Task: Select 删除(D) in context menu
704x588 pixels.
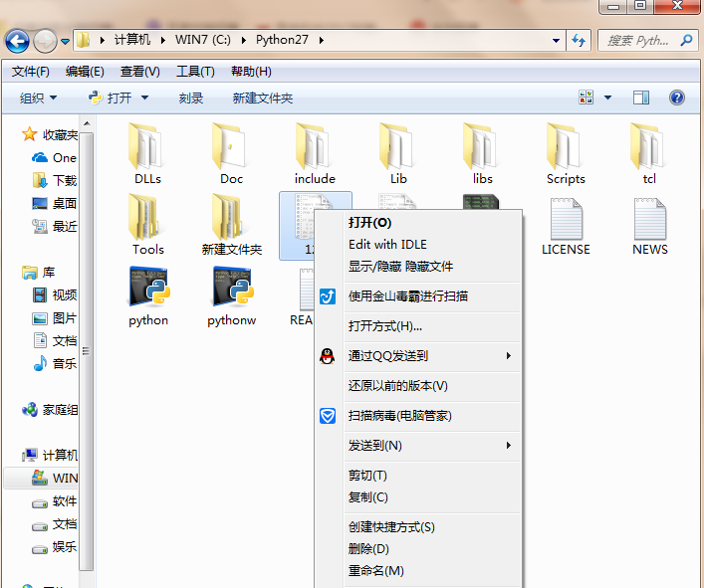Action: pos(368,549)
